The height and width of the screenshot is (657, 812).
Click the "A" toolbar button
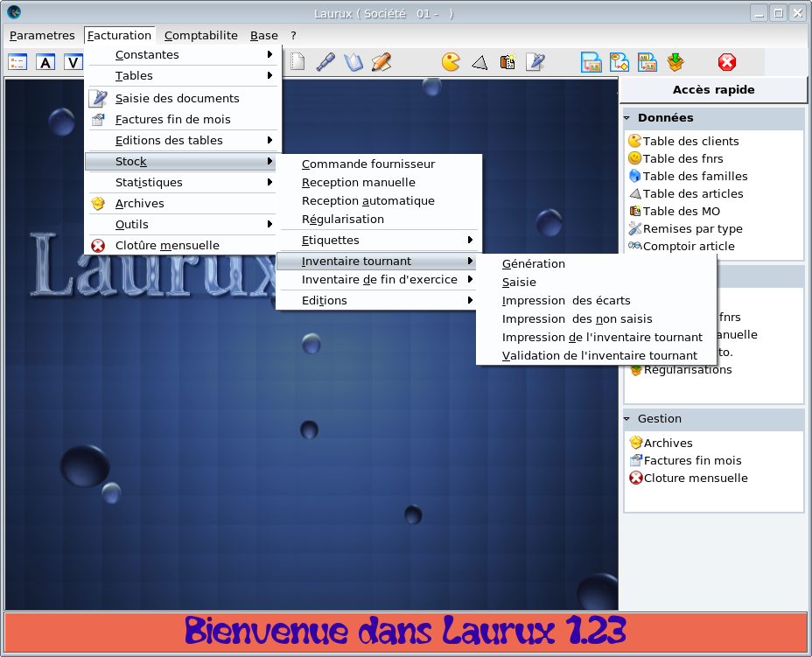(45, 63)
